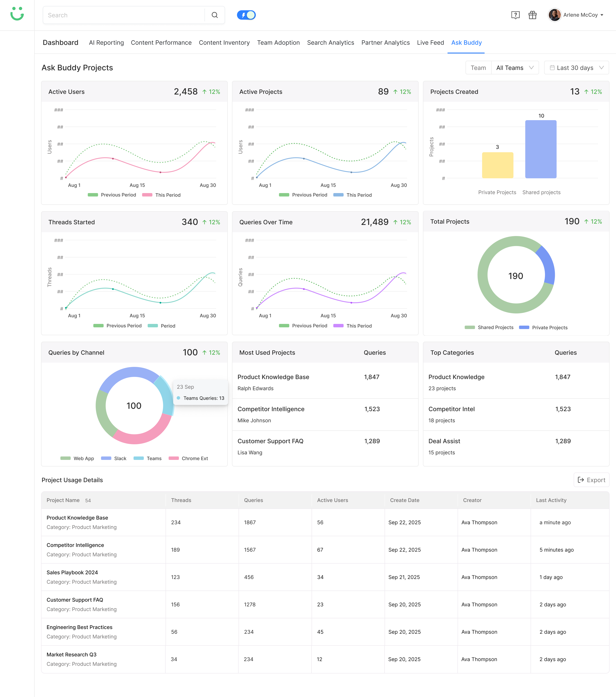This screenshot has width=616, height=697.
Task: Toggle Chrome Ext legend swatch
Action: (x=174, y=458)
